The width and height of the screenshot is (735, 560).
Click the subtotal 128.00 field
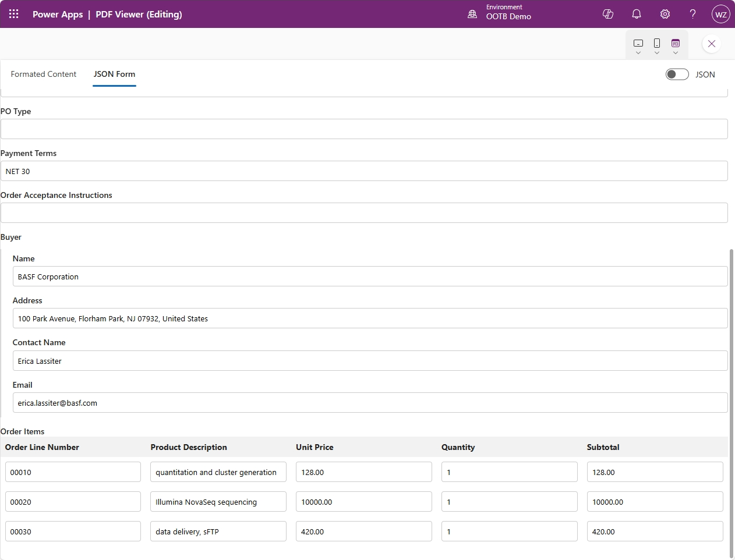(x=655, y=472)
